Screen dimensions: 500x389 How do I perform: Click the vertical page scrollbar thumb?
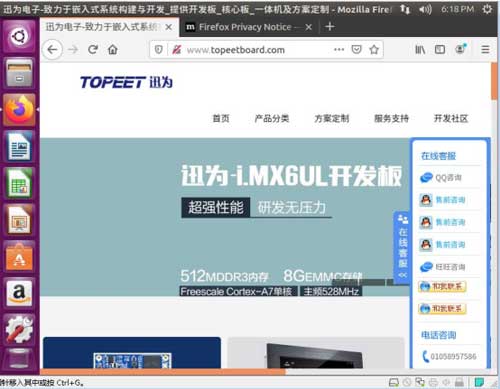494,81
